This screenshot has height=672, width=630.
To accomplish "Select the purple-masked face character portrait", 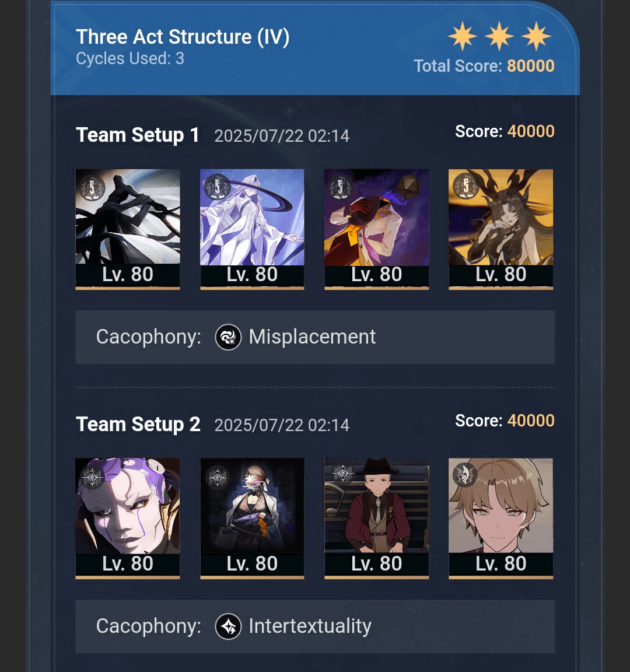I will pyautogui.click(x=128, y=519).
